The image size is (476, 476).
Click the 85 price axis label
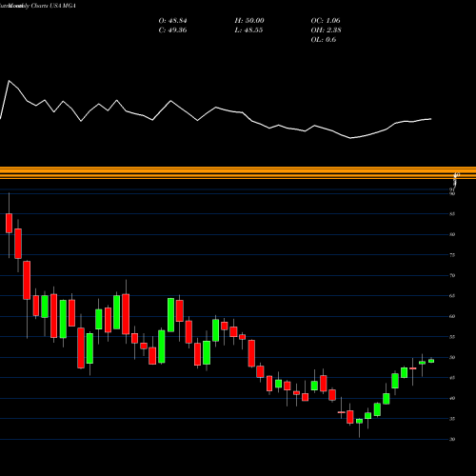coord(452,214)
